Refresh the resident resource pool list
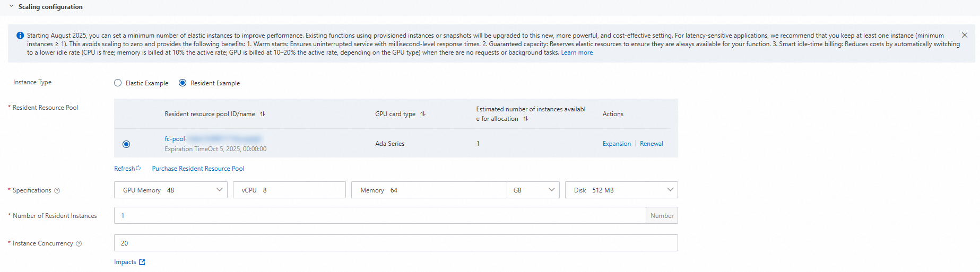 pyautogui.click(x=127, y=169)
